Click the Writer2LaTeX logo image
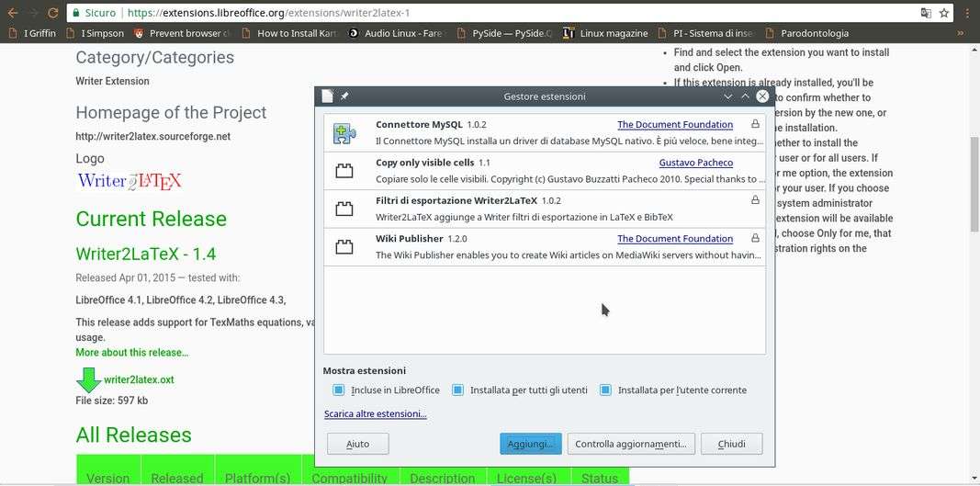The image size is (980, 486). (130, 181)
